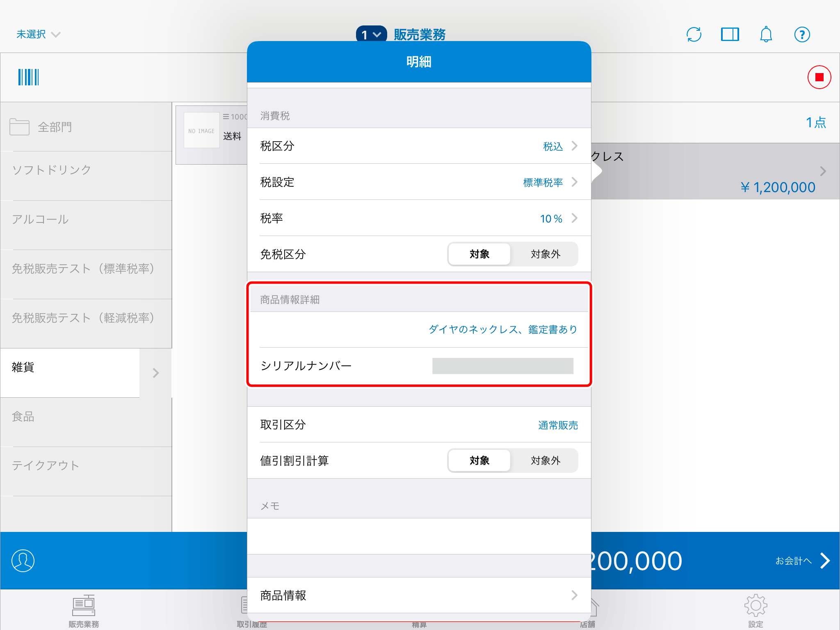Open the register number 1 dropdown

click(371, 34)
